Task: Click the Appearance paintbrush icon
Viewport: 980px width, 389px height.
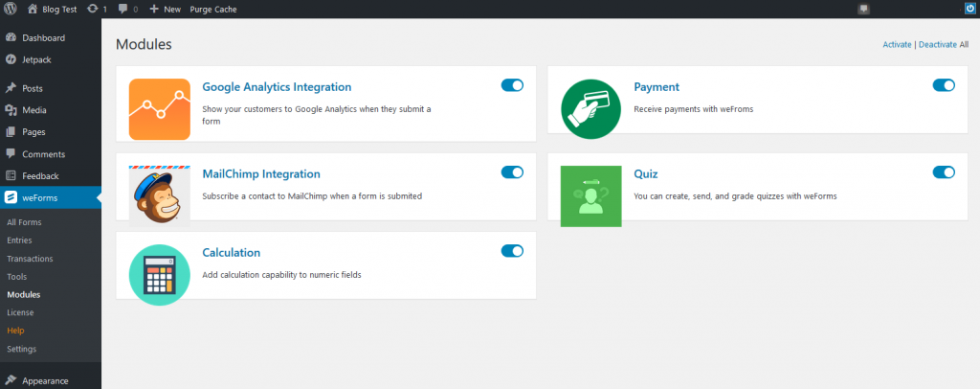Action: [11, 380]
